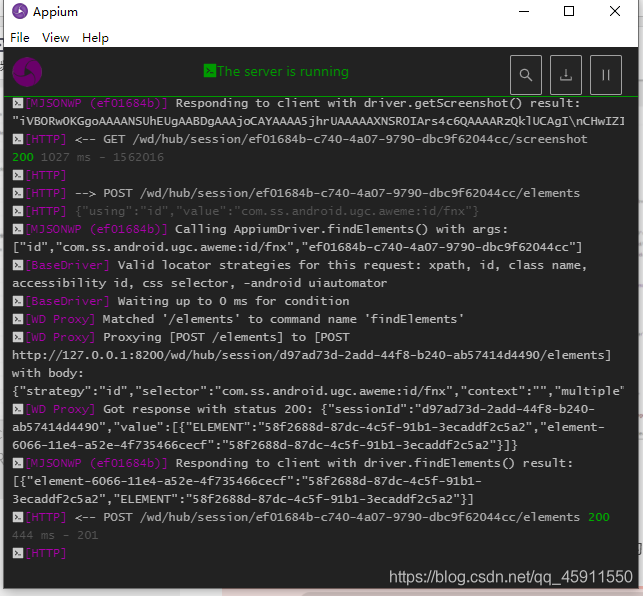Click the 3ecaddf2c5a2 ELEMENT result line
643x596 pixels.
pyautogui.click(x=243, y=499)
